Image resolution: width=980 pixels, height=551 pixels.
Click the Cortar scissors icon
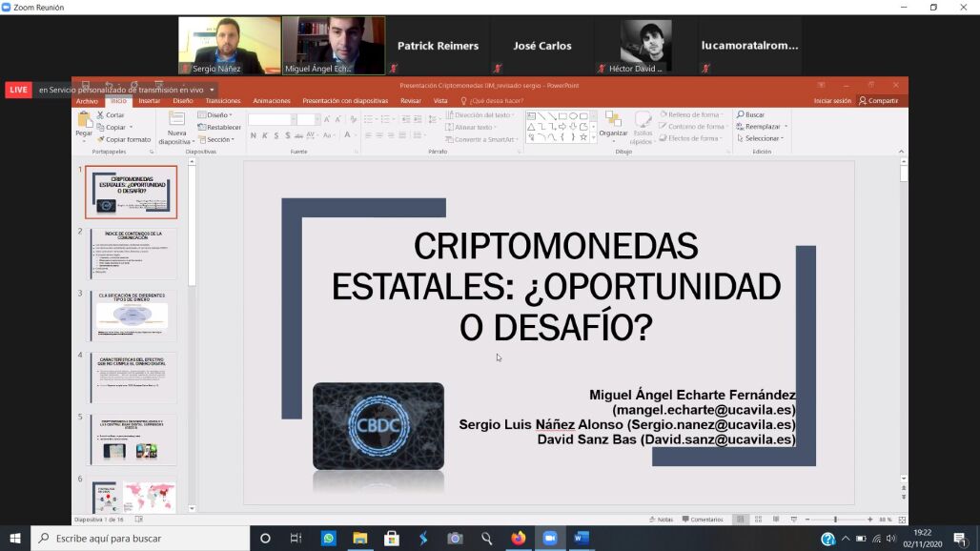[100, 114]
